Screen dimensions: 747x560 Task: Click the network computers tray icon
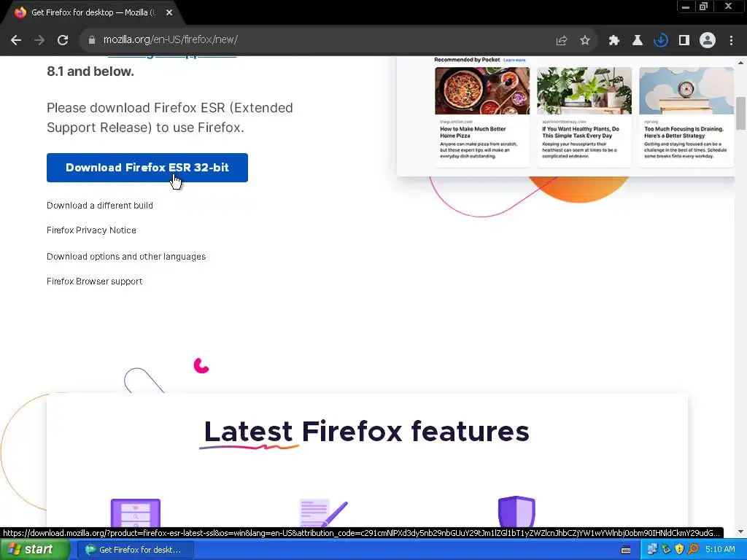[651, 550]
